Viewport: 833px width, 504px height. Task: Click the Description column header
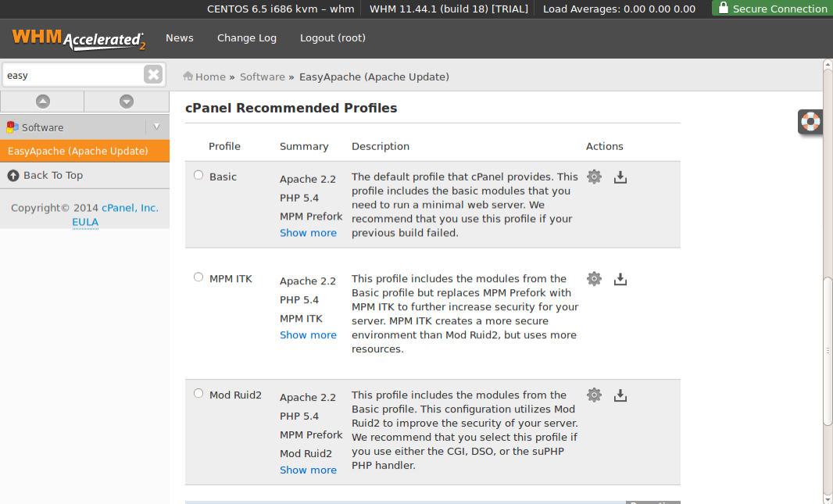(381, 147)
